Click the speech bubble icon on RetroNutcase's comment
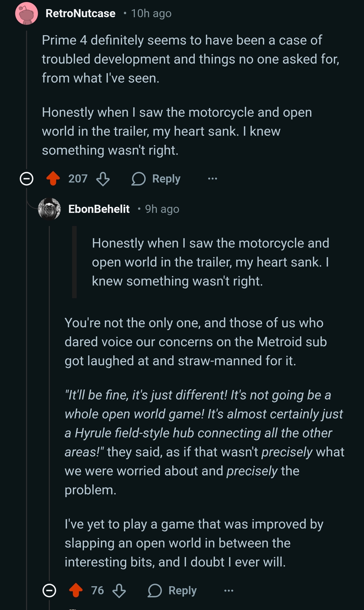364x610 pixels. pos(139,179)
